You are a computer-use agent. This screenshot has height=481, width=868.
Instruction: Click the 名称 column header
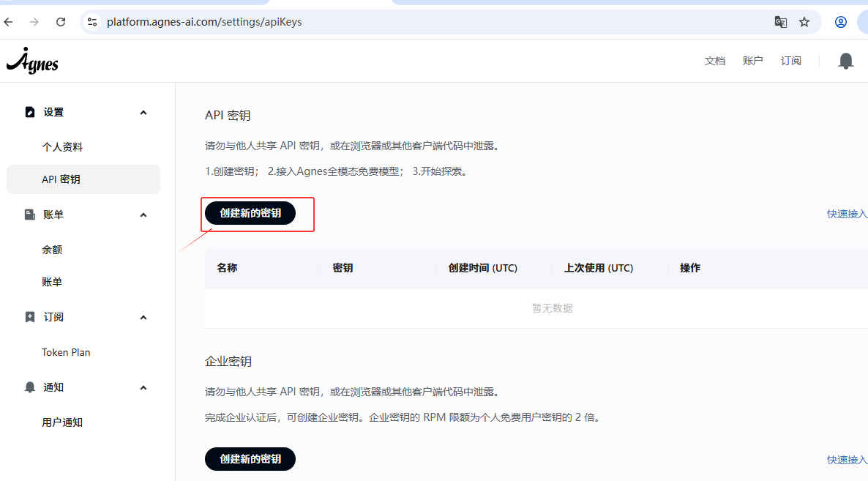point(227,268)
